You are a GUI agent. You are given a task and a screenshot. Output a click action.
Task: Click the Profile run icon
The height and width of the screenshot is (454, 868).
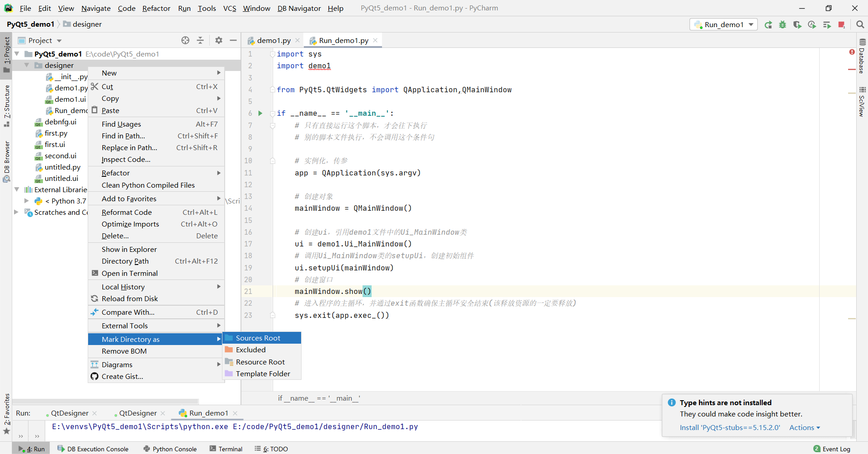(812, 25)
